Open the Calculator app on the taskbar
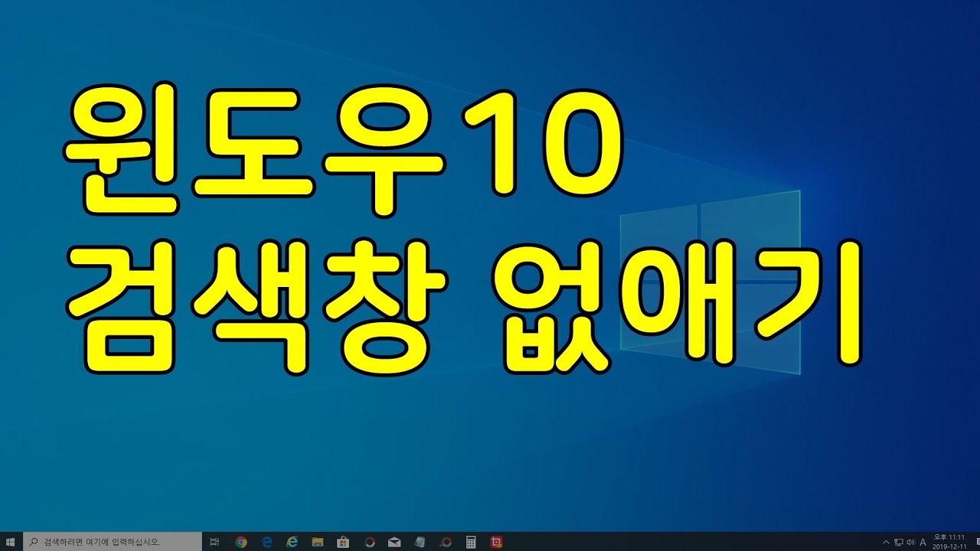 coord(471,542)
